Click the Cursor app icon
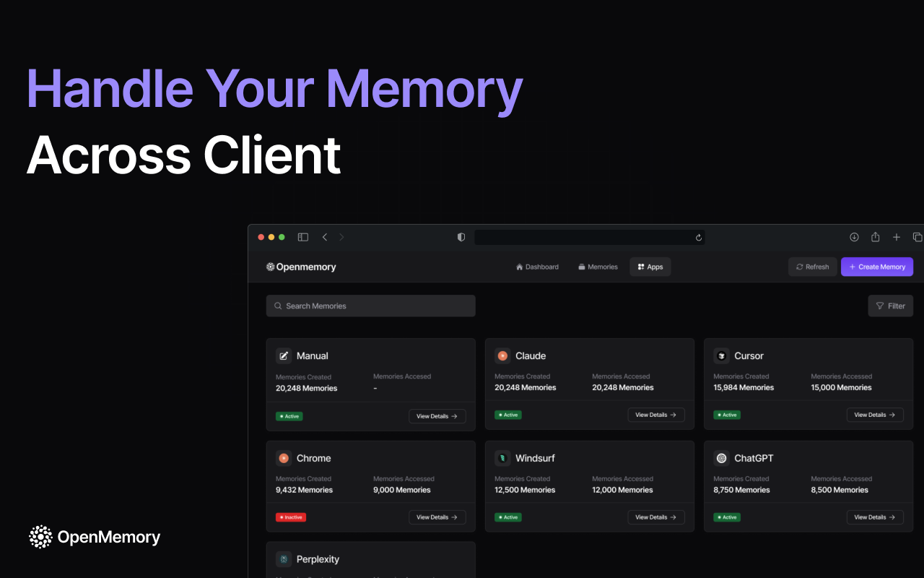 pyautogui.click(x=721, y=355)
